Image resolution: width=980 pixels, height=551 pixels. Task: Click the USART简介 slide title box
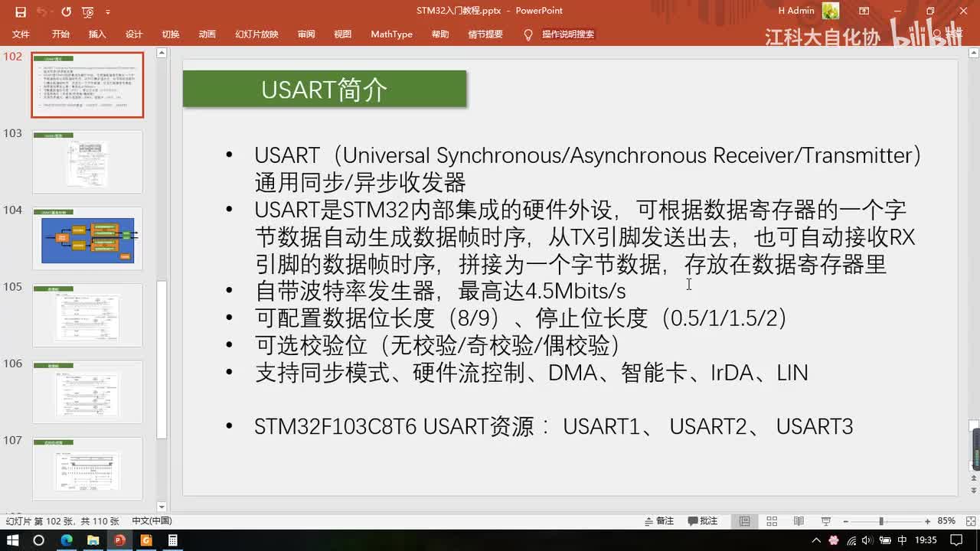pyautogui.click(x=325, y=89)
